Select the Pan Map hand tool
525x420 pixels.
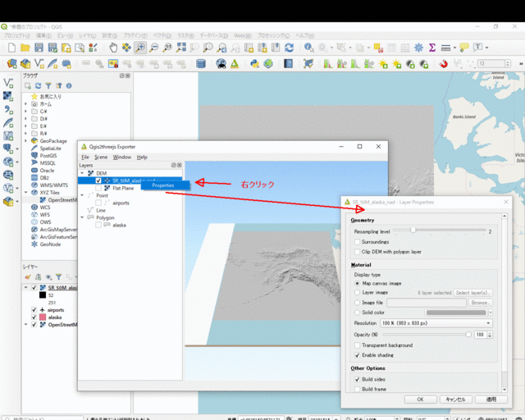point(113,48)
